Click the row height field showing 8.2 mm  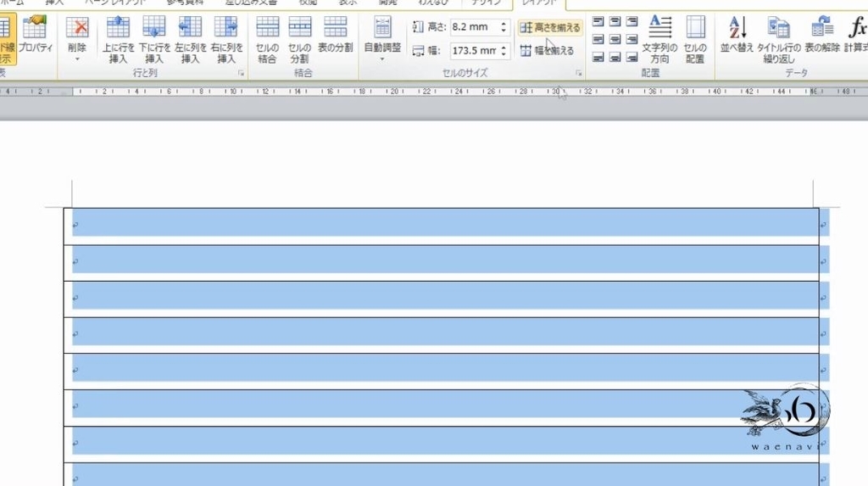tap(474, 26)
